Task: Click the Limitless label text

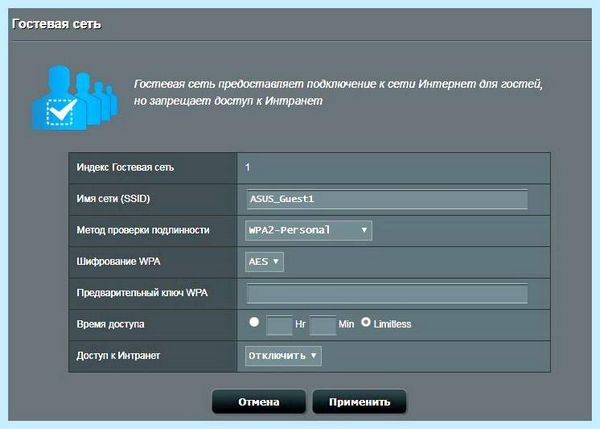Action: point(392,325)
